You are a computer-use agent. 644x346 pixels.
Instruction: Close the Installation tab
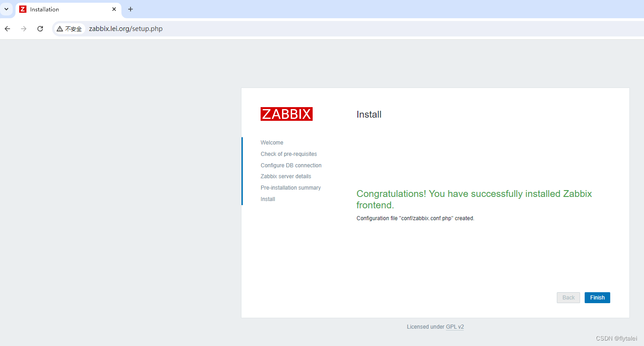pyautogui.click(x=114, y=9)
